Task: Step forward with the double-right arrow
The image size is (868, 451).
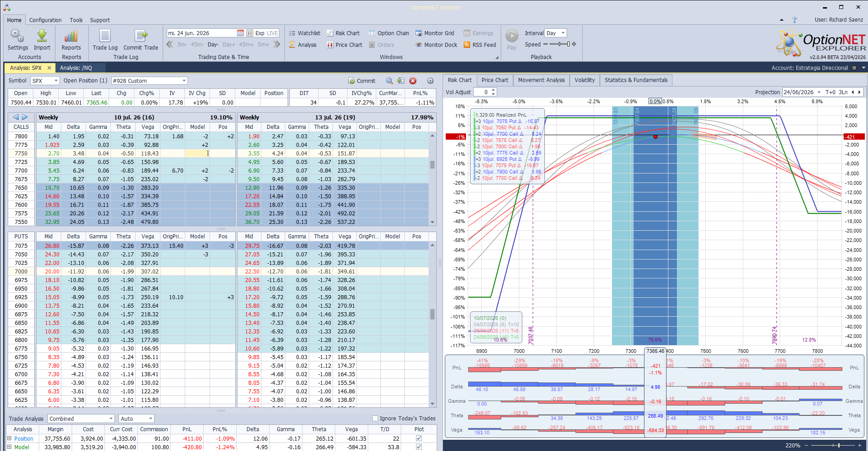Action: tap(277, 44)
